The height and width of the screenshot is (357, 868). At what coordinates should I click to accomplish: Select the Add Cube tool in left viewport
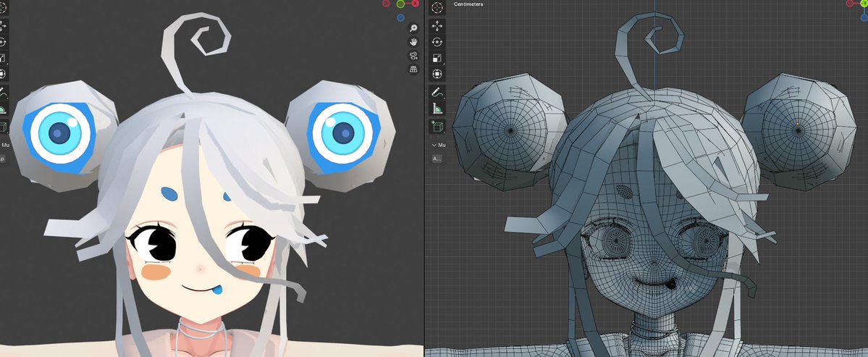3,127
